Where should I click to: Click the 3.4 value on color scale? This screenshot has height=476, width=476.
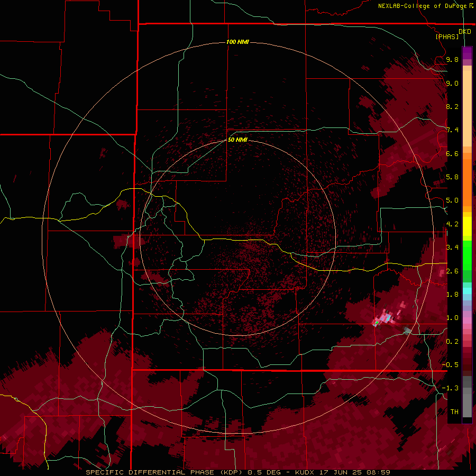(x=452, y=248)
